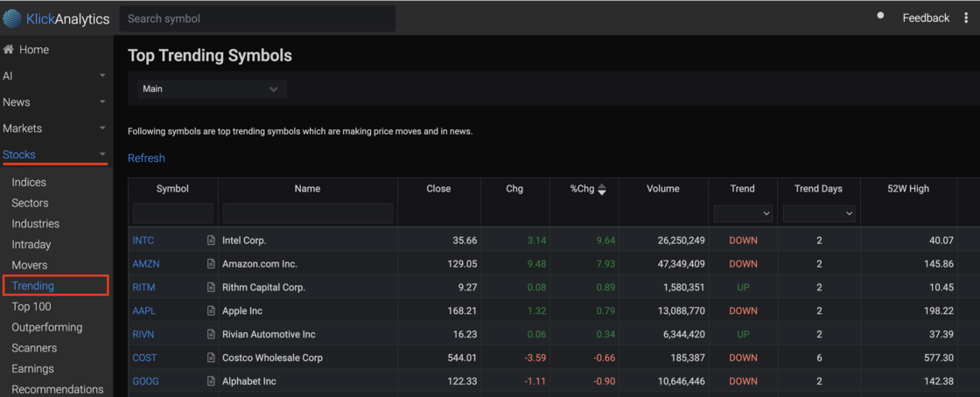Open document icon for INTC row
This screenshot has height=397, width=980.
(x=211, y=240)
